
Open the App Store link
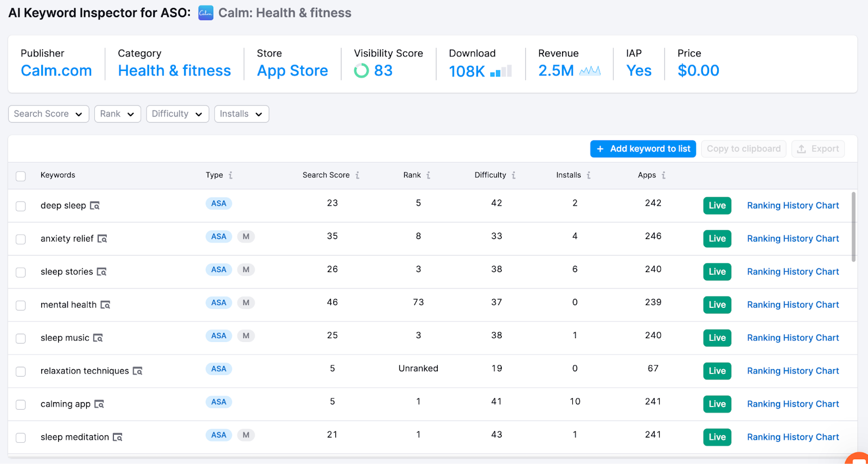(292, 70)
